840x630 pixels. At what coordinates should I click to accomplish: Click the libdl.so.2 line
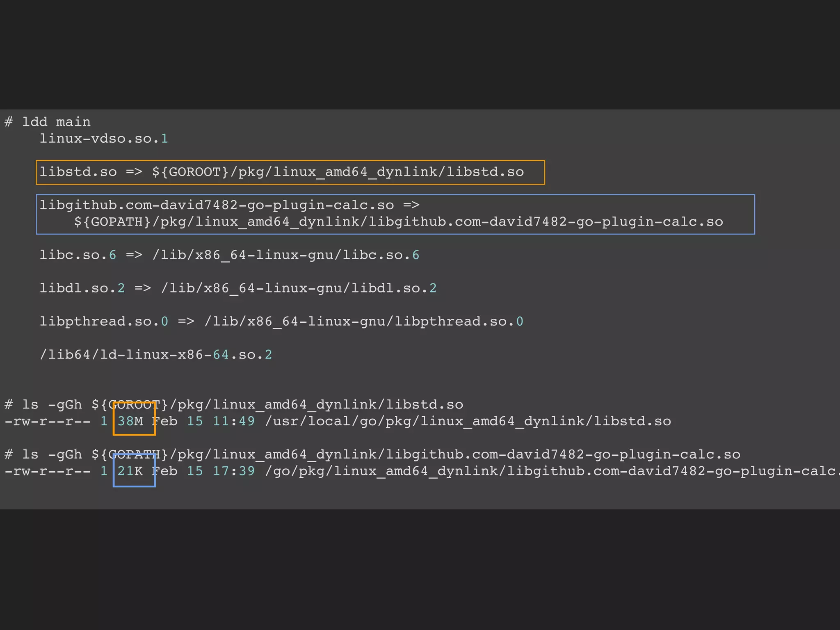(x=238, y=288)
